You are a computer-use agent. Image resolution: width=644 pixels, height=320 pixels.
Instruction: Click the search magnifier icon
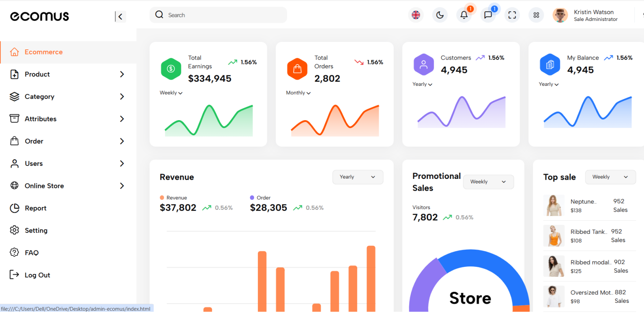159,15
